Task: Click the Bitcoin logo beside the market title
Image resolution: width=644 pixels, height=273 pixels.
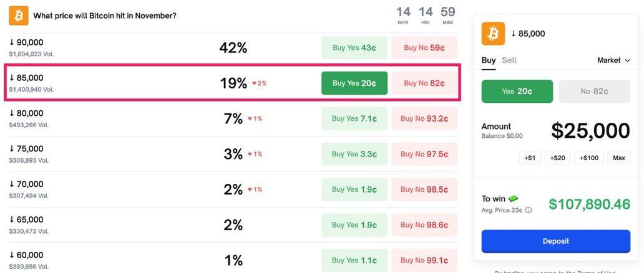Action: tap(19, 16)
